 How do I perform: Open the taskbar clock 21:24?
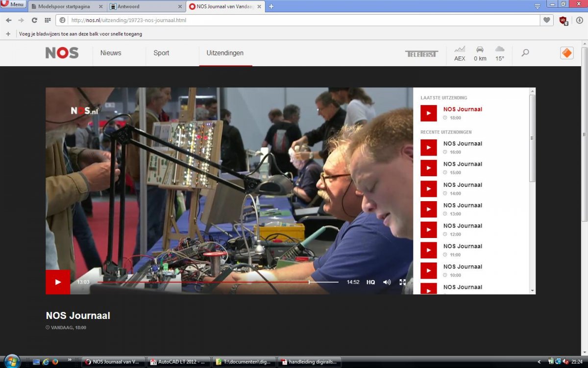point(577,362)
